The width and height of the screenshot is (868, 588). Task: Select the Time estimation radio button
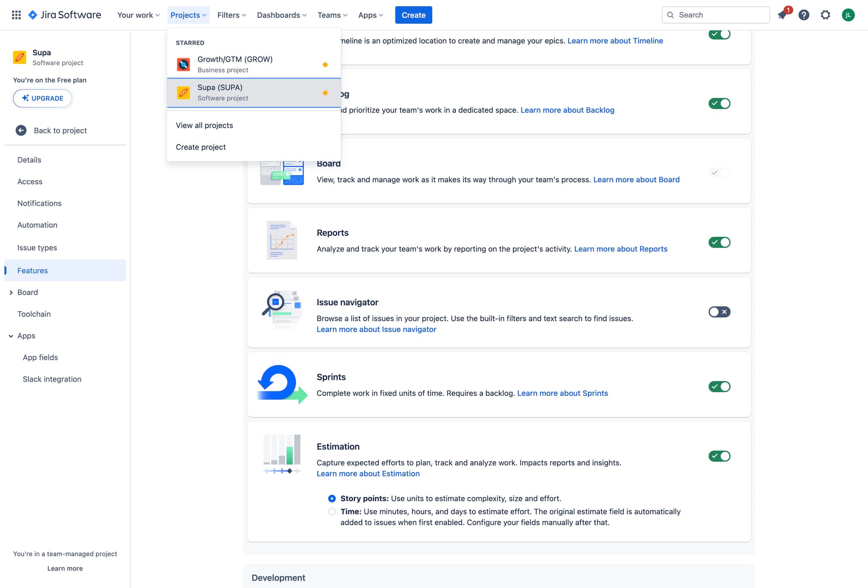click(332, 512)
